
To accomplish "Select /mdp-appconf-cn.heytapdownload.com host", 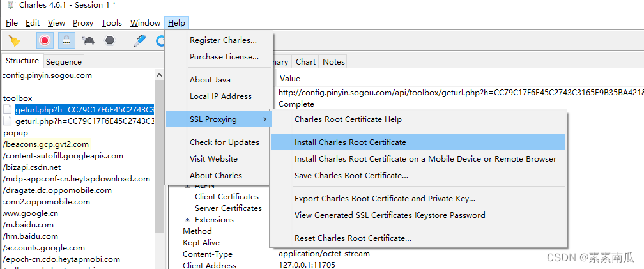I will [x=76, y=179].
